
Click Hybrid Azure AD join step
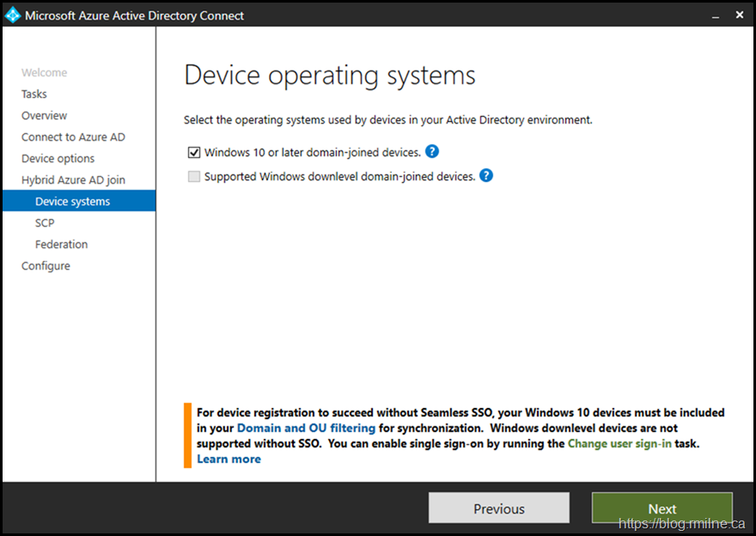73,180
